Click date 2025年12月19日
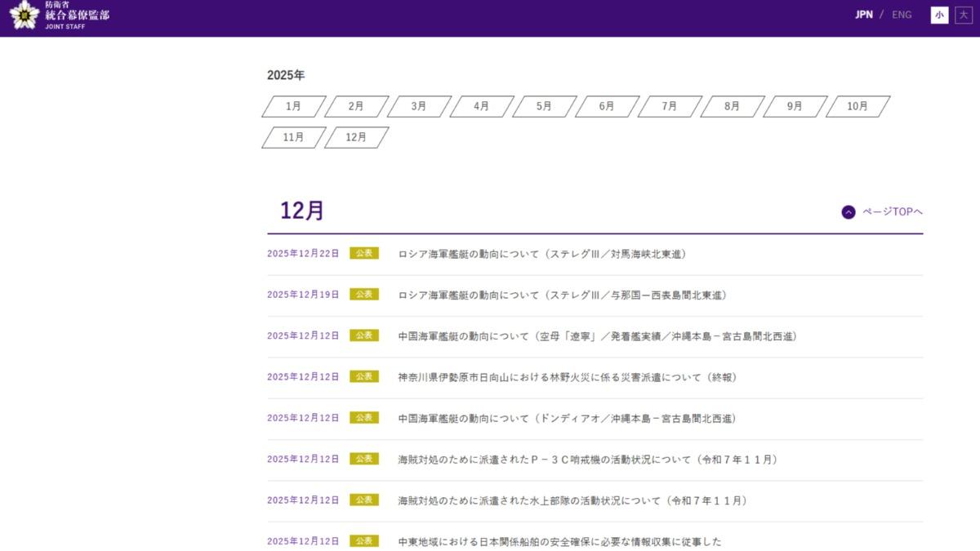This screenshot has height=551, width=980. (x=303, y=295)
